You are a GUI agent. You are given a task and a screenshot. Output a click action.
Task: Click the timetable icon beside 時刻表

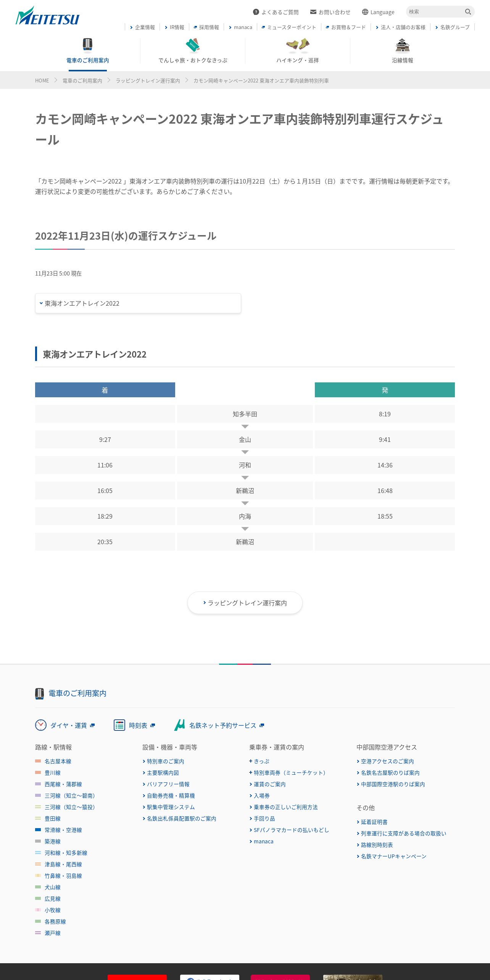[x=119, y=725]
